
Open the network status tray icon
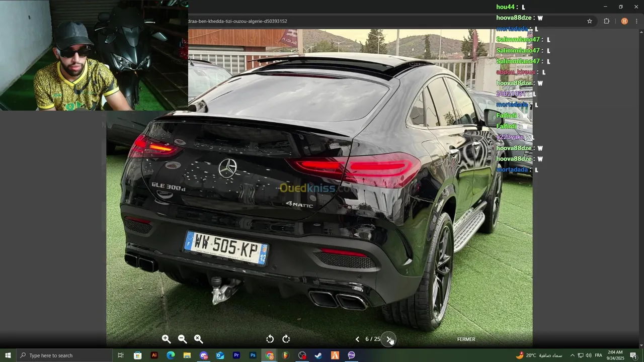pos(580,355)
